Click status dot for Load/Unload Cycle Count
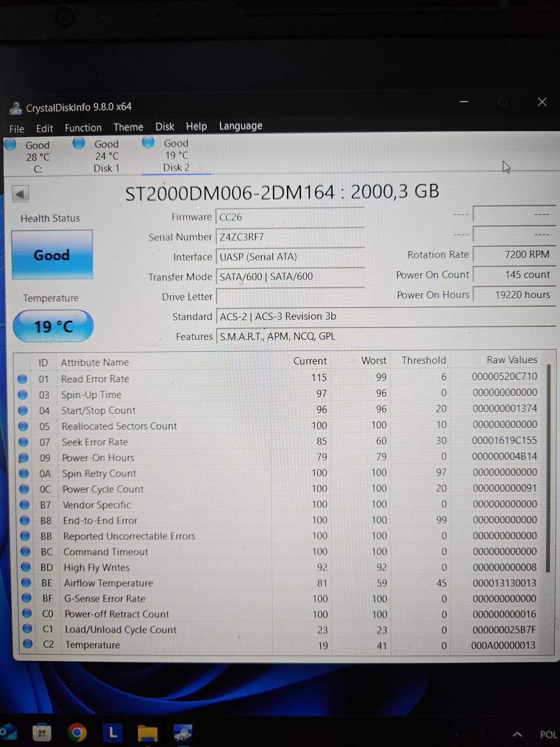 27,629
